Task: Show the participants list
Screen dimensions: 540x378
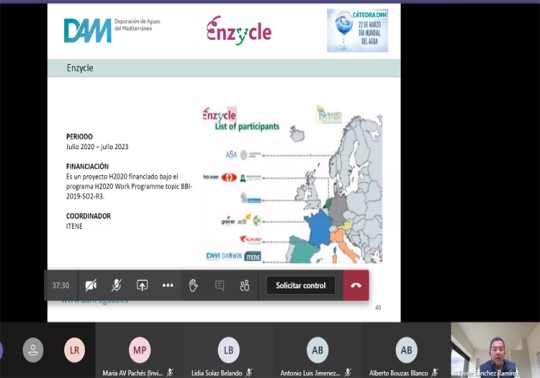Action: [245, 285]
